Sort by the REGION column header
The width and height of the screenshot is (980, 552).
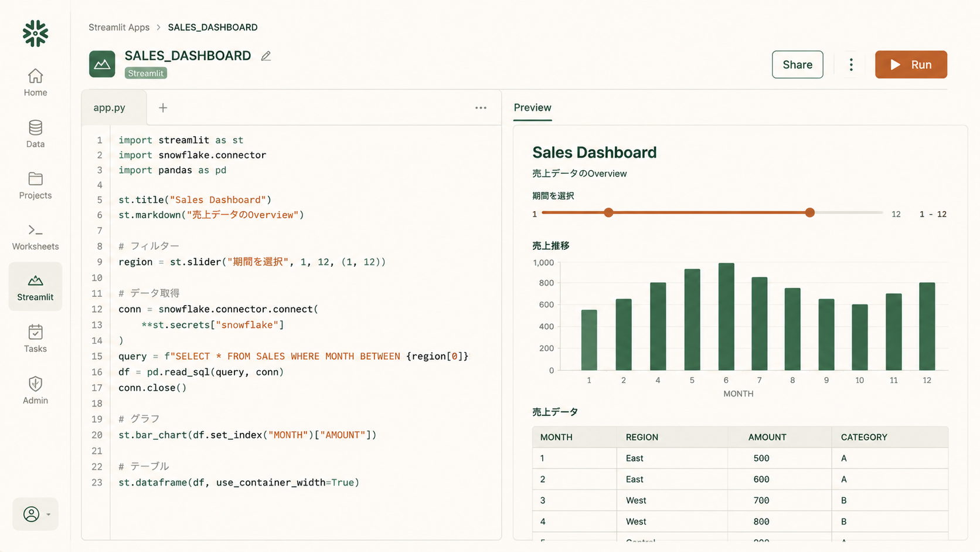(642, 437)
